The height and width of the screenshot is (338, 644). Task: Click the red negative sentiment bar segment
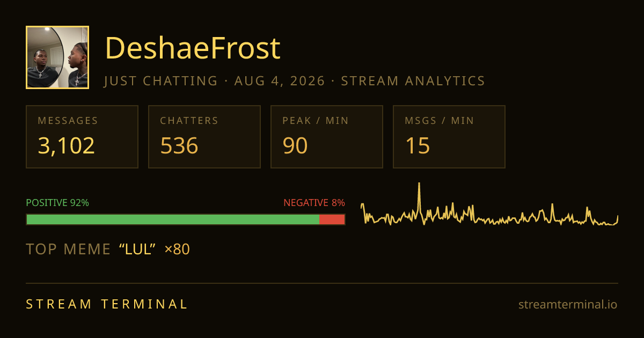(332, 219)
